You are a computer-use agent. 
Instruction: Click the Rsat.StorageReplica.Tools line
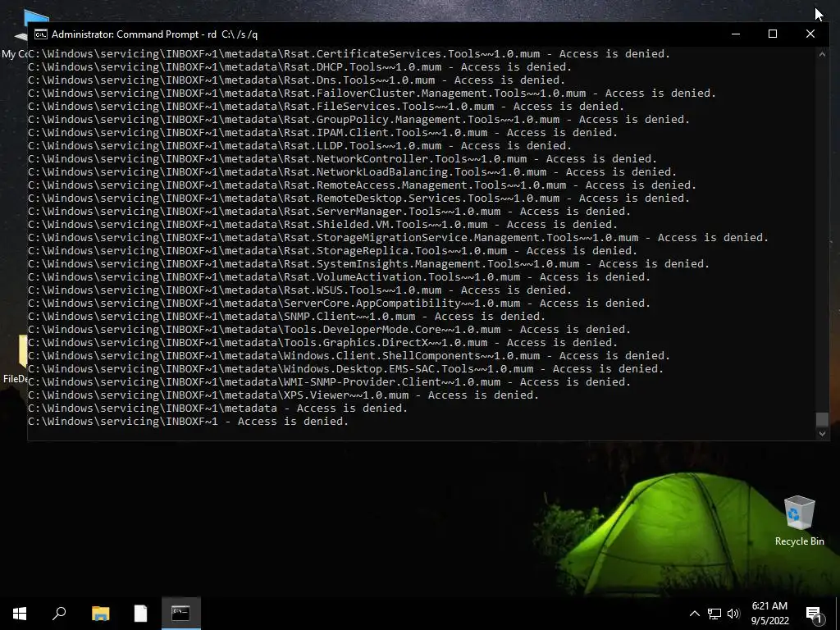(x=333, y=251)
